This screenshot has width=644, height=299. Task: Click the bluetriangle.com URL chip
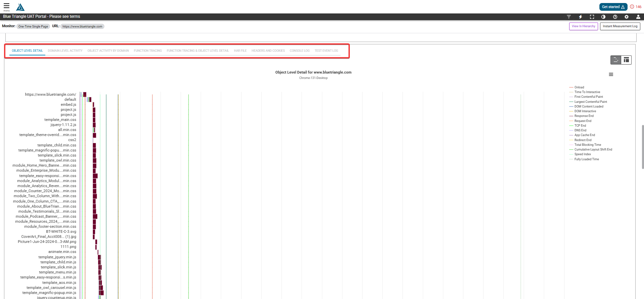click(82, 27)
